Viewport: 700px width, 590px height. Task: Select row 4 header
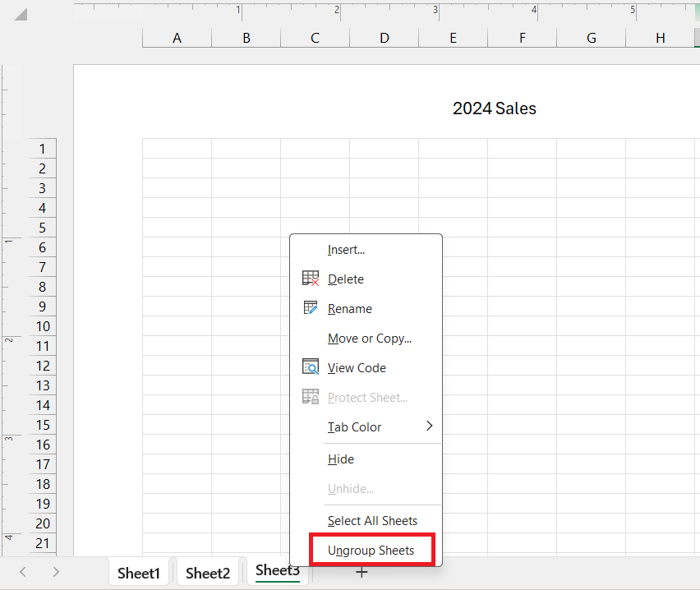43,208
